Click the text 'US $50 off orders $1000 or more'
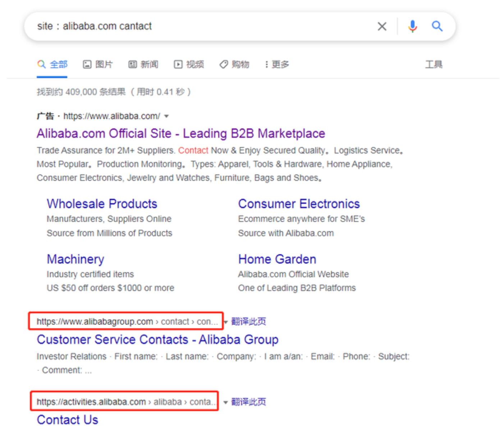This screenshot has height=430, width=504. 110,288
